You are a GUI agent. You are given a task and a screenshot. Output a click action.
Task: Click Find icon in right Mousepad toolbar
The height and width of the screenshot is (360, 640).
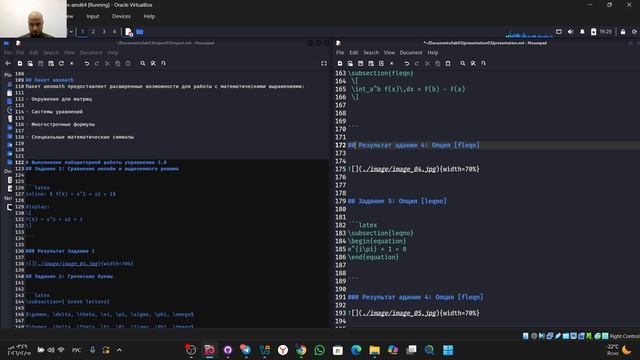point(463,63)
